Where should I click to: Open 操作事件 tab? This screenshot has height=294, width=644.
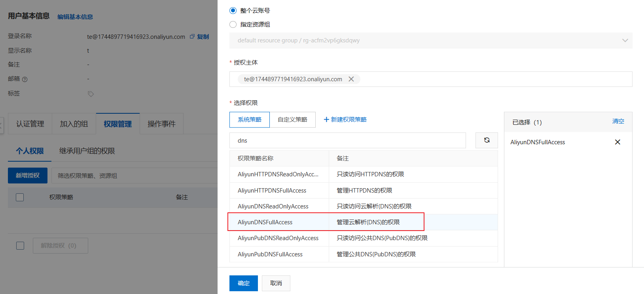click(161, 124)
